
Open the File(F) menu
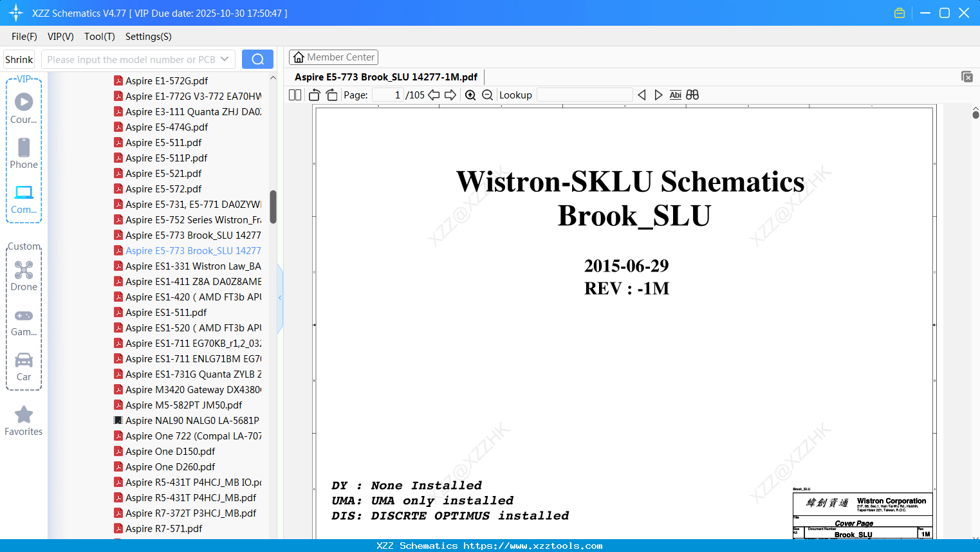[24, 37]
